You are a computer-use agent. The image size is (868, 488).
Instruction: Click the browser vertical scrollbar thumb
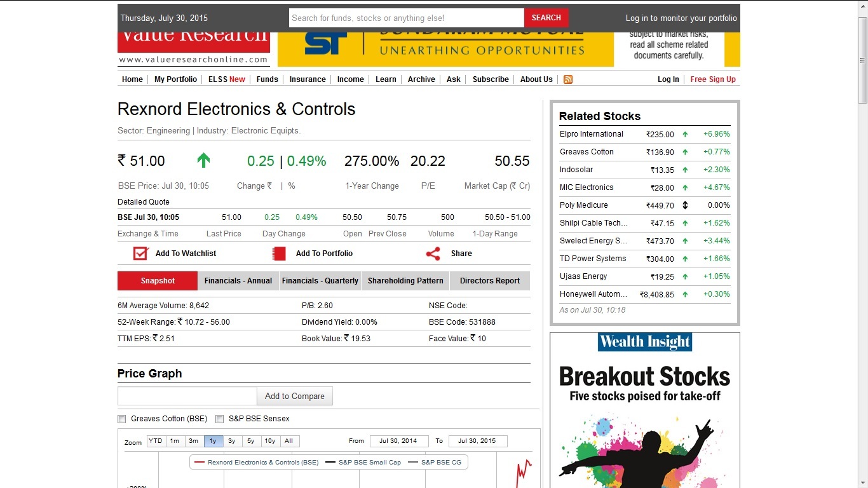[862, 60]
